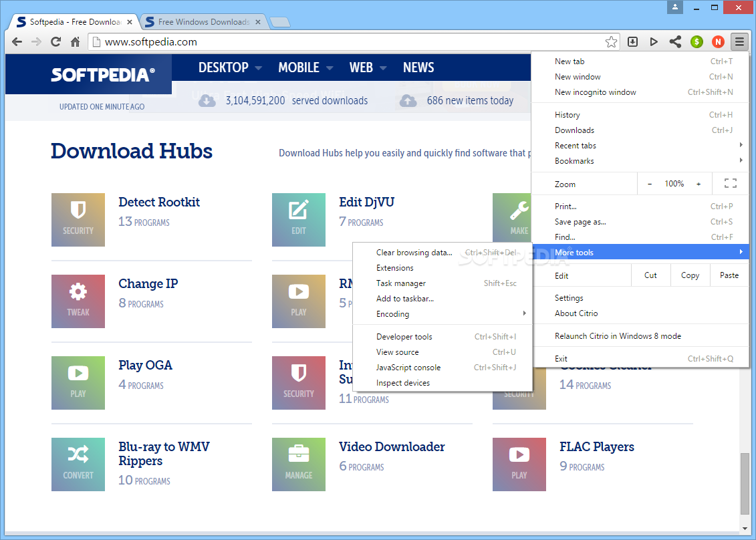Select Clear browsing data...

coord(443,252)
